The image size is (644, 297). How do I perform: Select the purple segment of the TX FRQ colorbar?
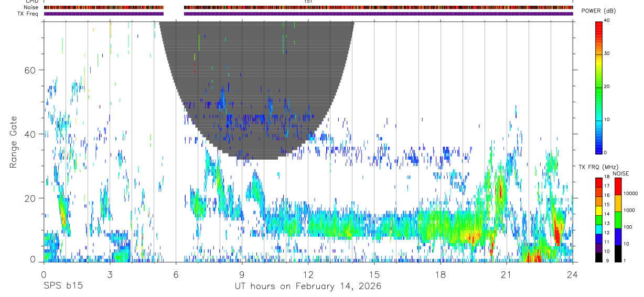tap(599, 247)
